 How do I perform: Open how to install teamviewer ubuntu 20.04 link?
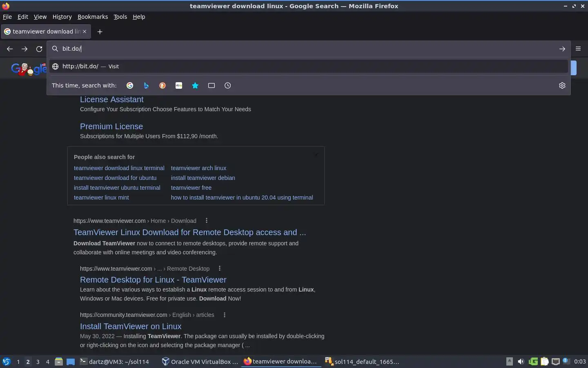(242, 197)
